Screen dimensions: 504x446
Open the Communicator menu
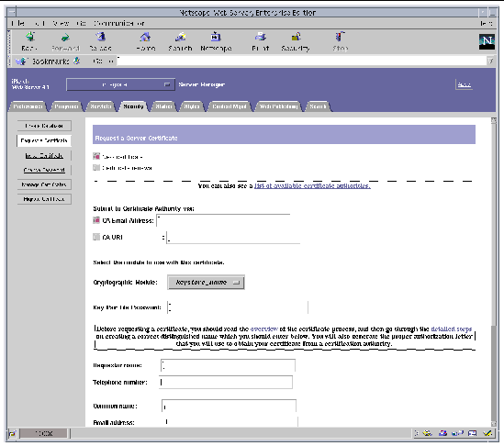(x=119, y=23)
